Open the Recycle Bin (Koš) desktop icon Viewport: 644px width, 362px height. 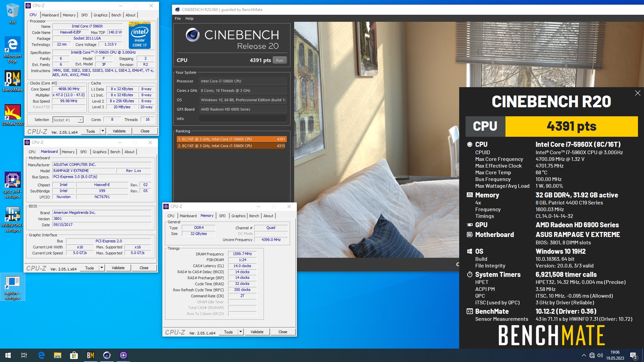click(12, 13)
